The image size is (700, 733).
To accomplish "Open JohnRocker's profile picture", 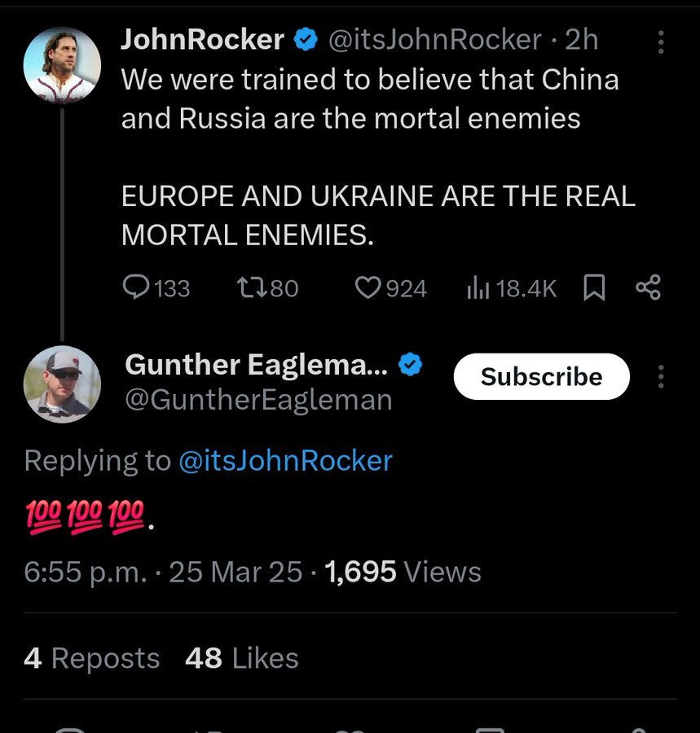I will [x=62, y=65].
